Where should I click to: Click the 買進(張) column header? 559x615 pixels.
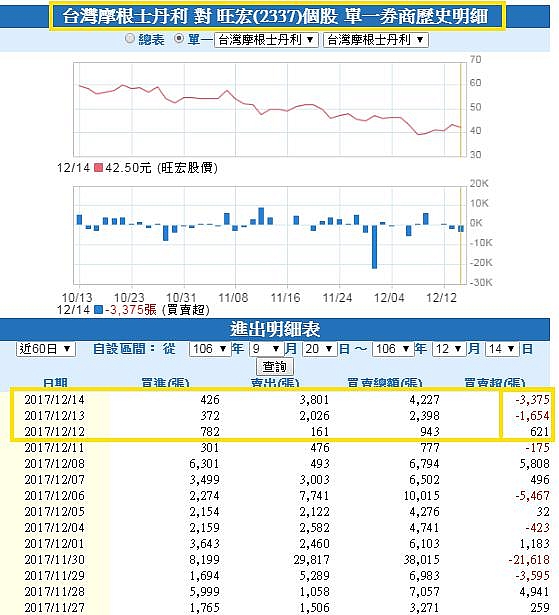[x=165, y=383]
